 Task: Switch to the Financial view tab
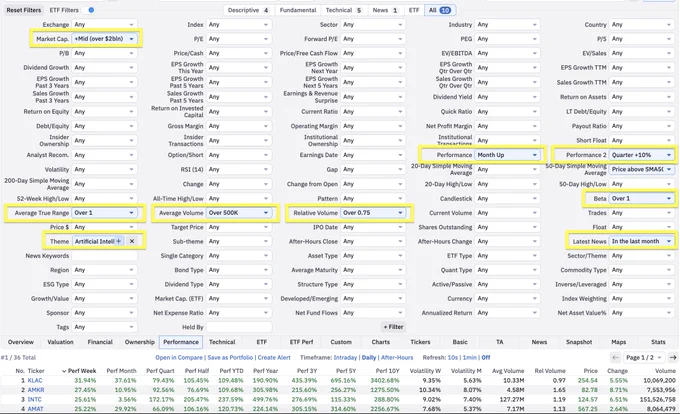pos(100,342)
